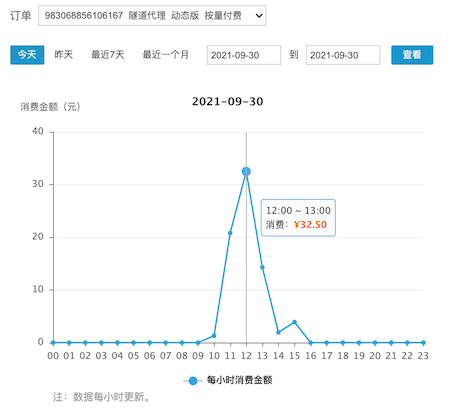456x409 pixels.
Task: Click x-axis label 23
Action: pyautogui.click(x=423, y=356)
